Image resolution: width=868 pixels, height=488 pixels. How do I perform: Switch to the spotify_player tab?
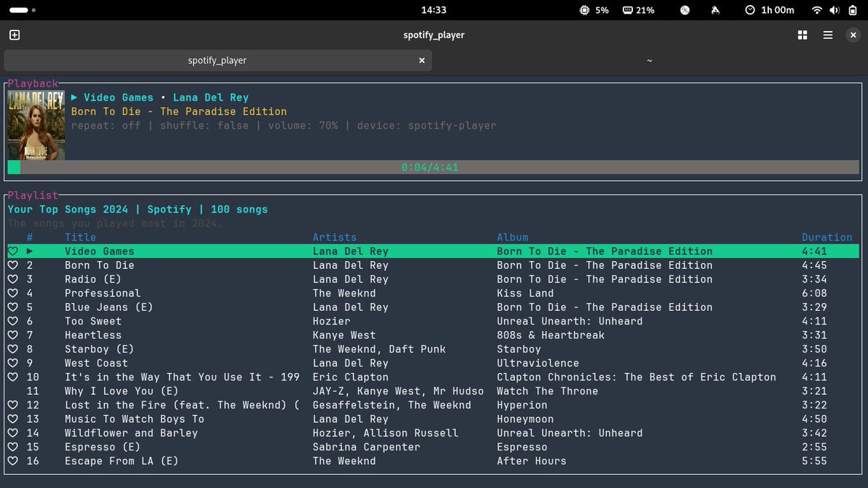(218, 60)
